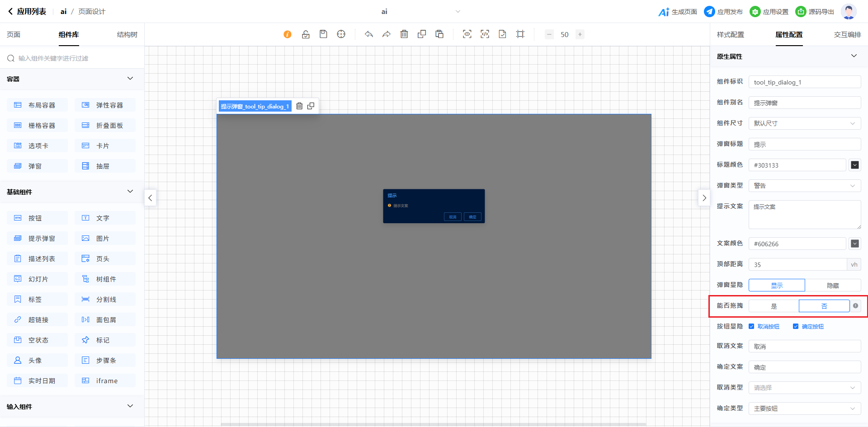Viewport: 868px width, 427px height.
Task: Delete the tool_tip_dialog_1 component on canvas
Action: 299,106
